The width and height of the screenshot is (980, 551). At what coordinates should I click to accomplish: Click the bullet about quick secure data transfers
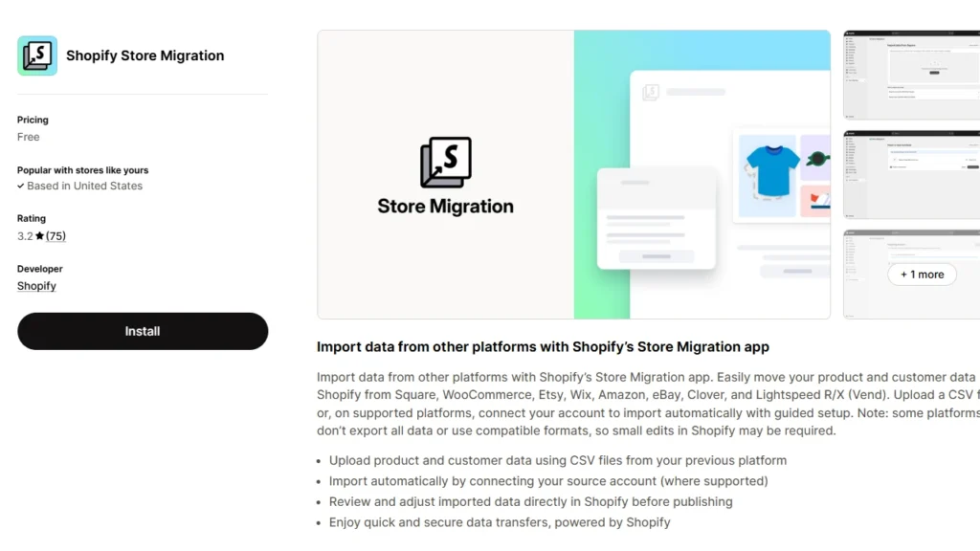pyautogui.click(x=500, y=522)
